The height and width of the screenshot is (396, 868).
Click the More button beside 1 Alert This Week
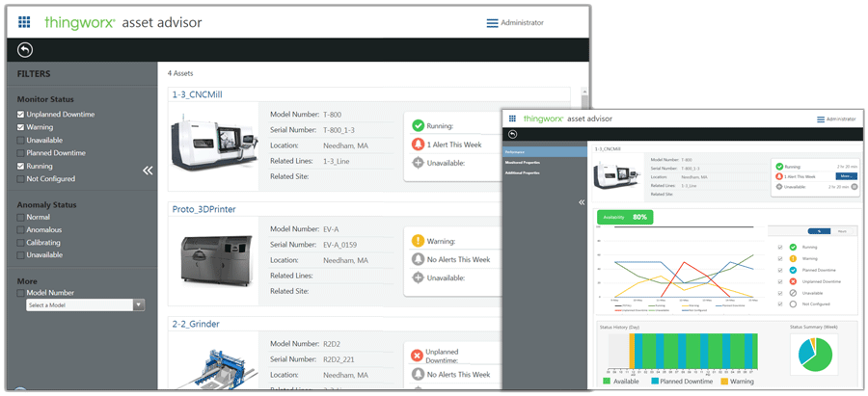(847, 176)
